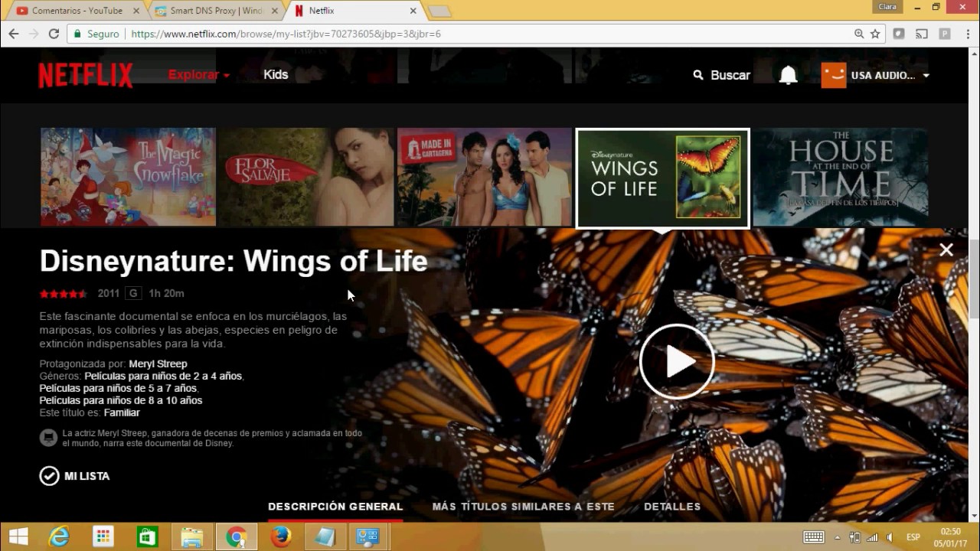The image size is (980, 551).
Task: Close the Comentarios - YouTube tab
Action: 137,11
